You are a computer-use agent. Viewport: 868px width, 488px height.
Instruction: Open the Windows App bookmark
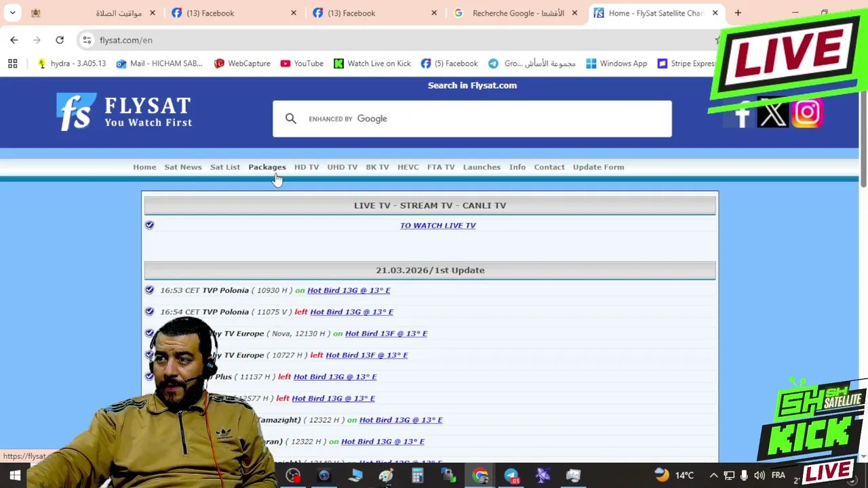click(x=616, y=64)
